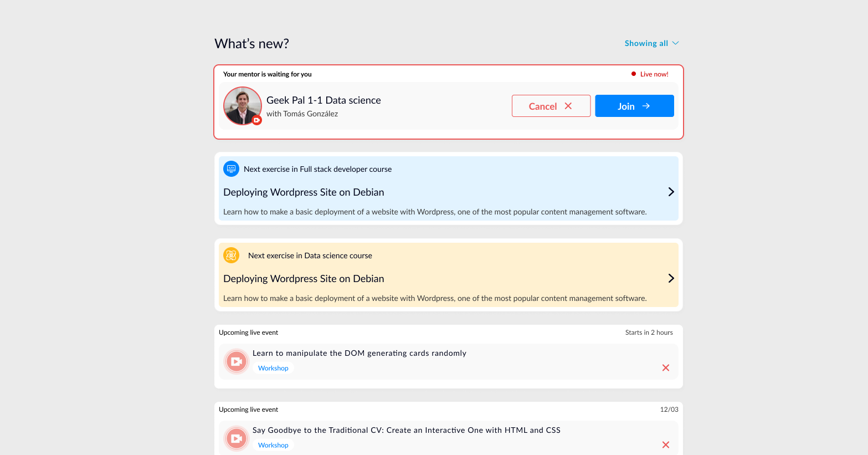Screen dimensions: 868x455
Task: Select the Workshop tag on CV event
Action: point(273,444)
